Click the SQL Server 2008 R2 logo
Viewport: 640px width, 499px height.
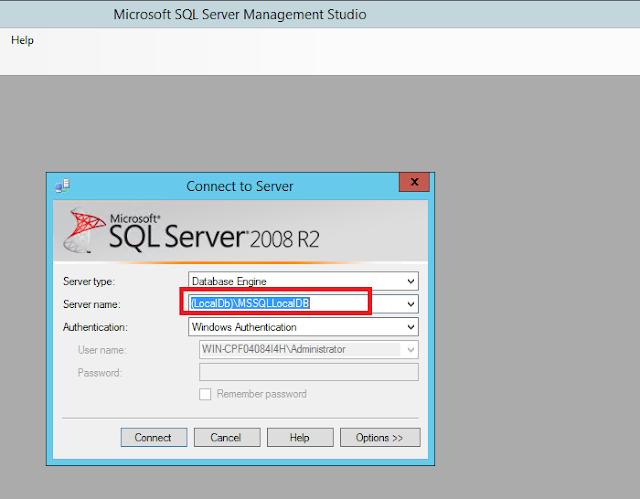tap(191, 231)
